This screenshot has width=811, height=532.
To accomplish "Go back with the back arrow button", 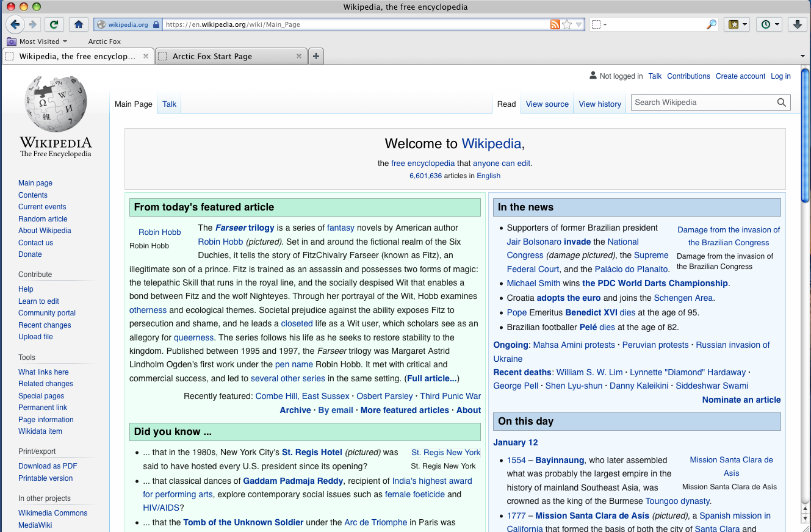I will pos(15,24).
